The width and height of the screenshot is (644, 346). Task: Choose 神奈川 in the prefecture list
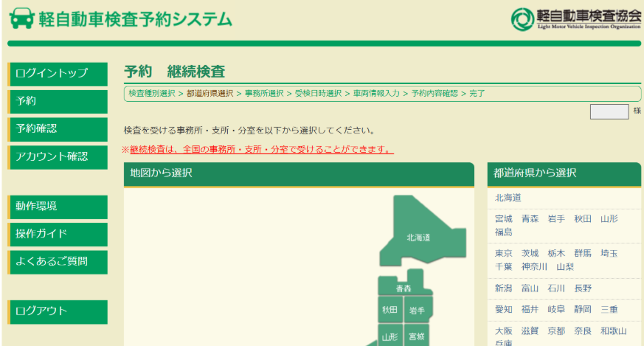534,266
